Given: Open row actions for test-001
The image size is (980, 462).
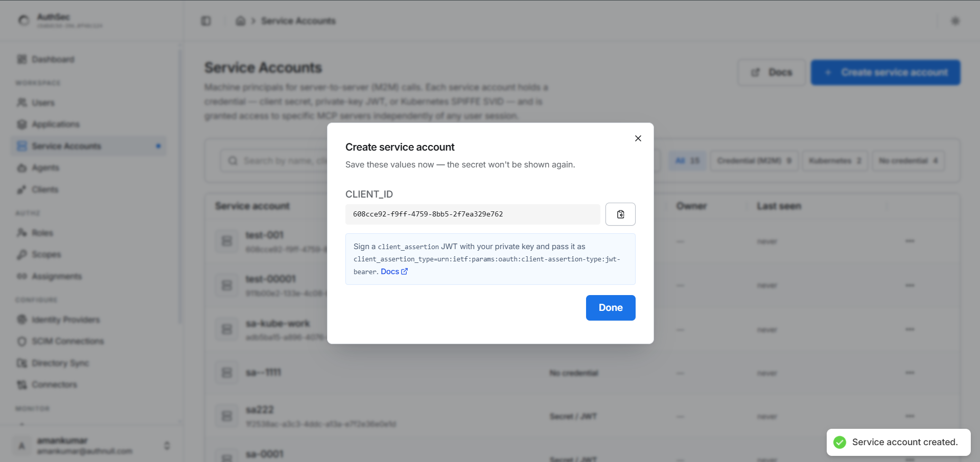Looking at the screenshot, I should [x=909, y=241].
